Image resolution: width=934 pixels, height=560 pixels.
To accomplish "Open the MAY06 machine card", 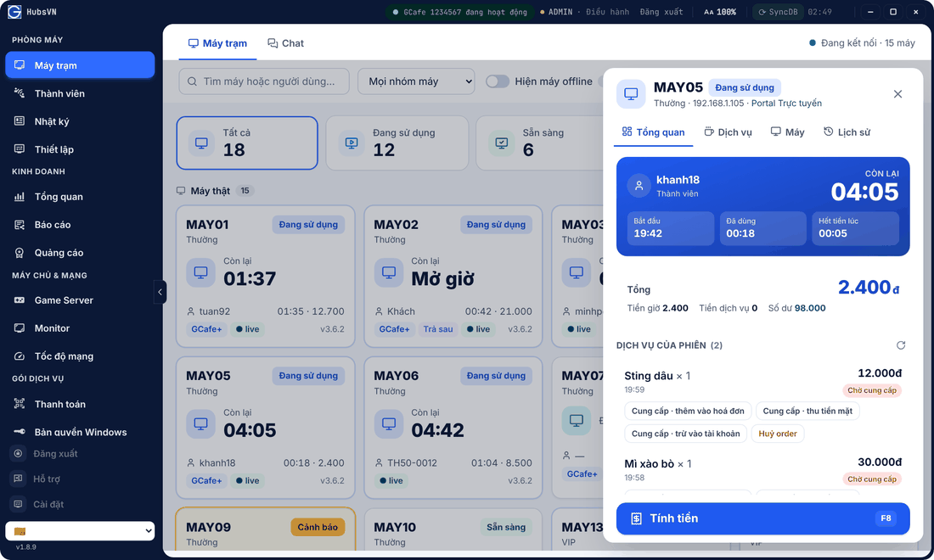I will 453,428.
